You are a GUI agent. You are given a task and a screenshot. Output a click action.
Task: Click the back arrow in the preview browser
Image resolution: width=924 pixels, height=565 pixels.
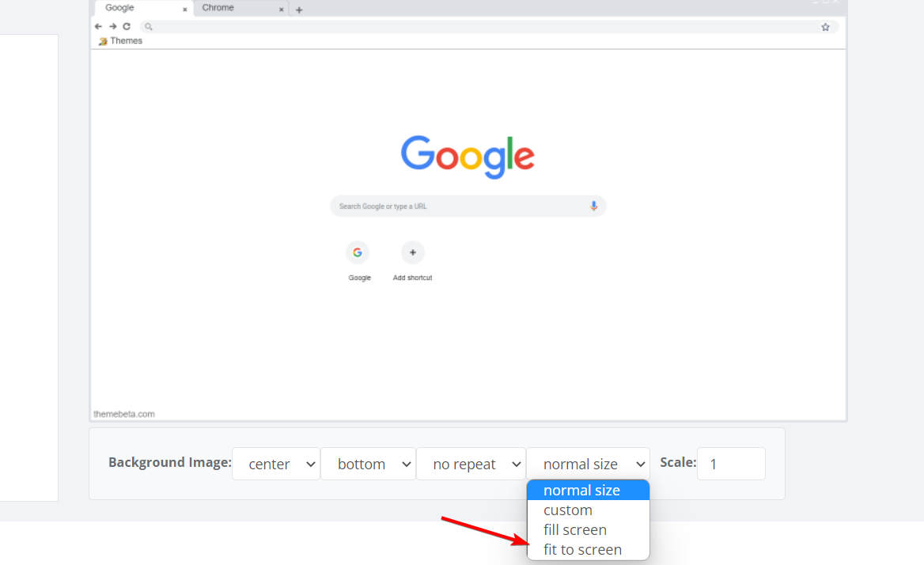coord(98,27)
